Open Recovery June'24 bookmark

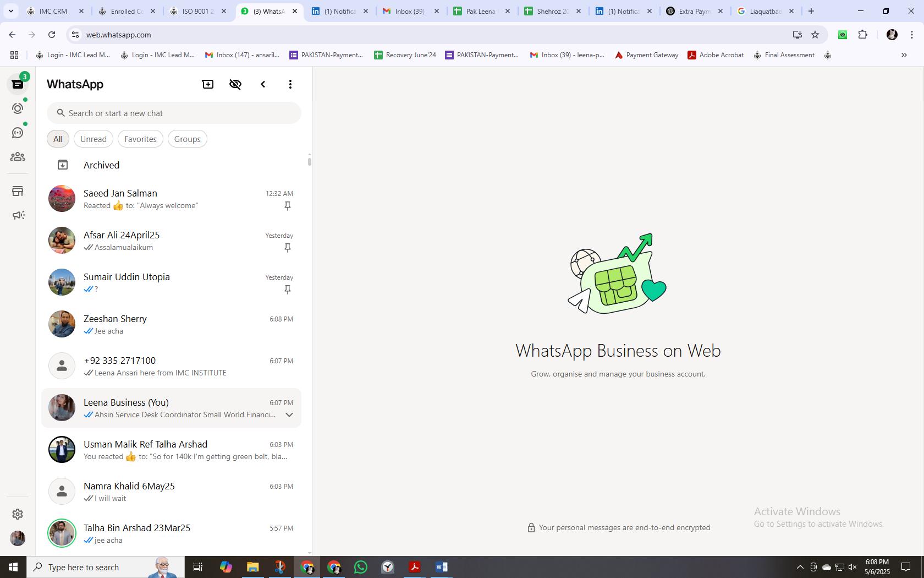point(405,55)
